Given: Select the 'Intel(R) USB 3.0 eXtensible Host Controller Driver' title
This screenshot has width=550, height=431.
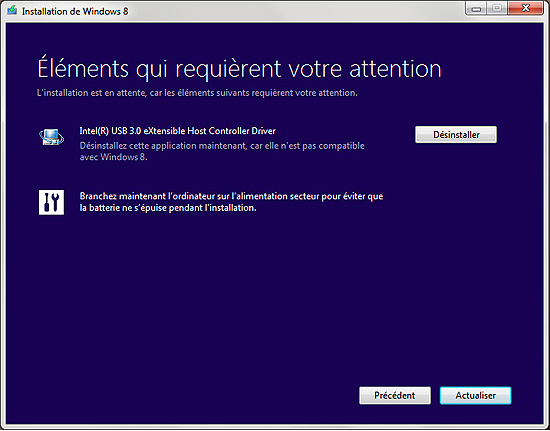Looking at the screenshot, I should (x=177, y=131).
